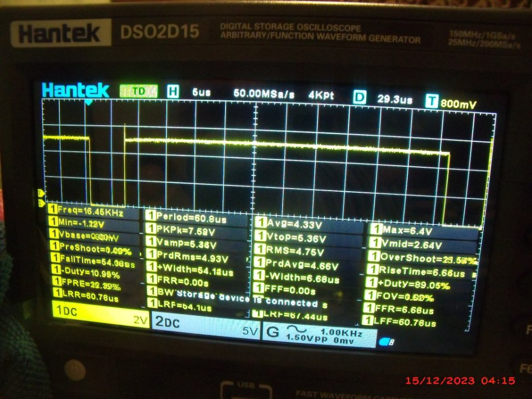The image size is (532, 399).
Task: Click the 2V scale in channel 1 tab
Action: coord(140,320)
